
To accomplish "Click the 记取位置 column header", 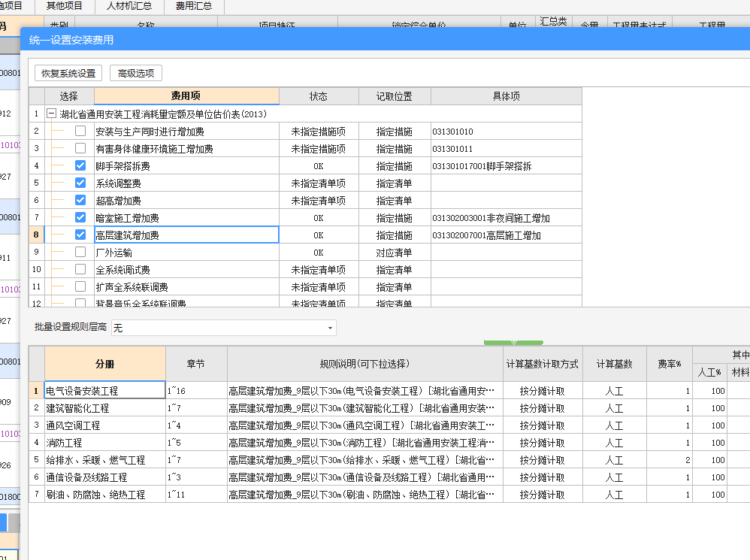I will (x=394, y=96).
